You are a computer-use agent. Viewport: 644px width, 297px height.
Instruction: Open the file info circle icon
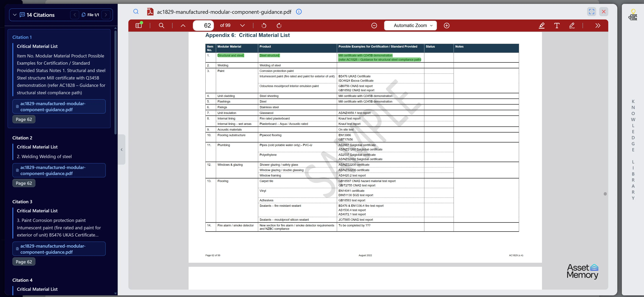pos(299,12)
